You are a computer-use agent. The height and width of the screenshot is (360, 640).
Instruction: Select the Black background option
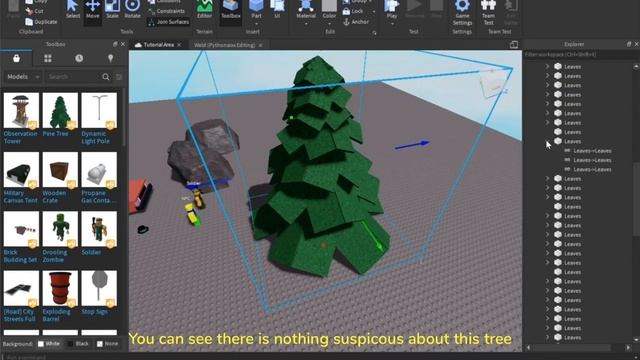point(78,344)
